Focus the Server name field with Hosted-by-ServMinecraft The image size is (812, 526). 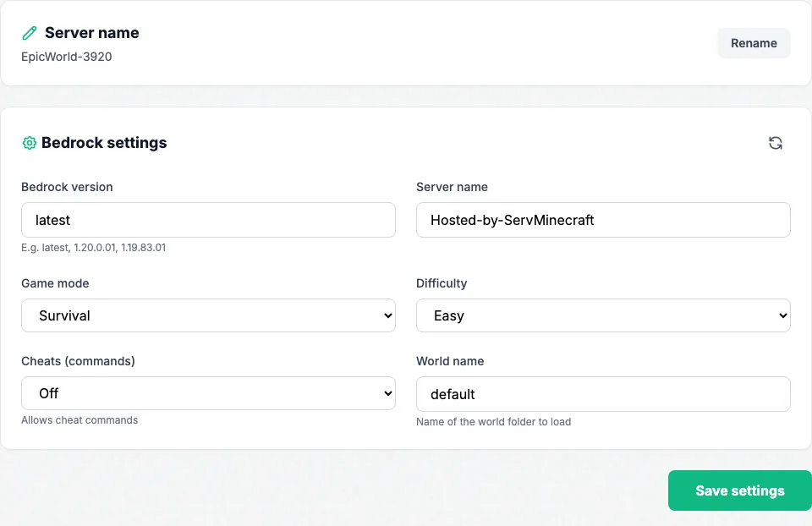603,220
